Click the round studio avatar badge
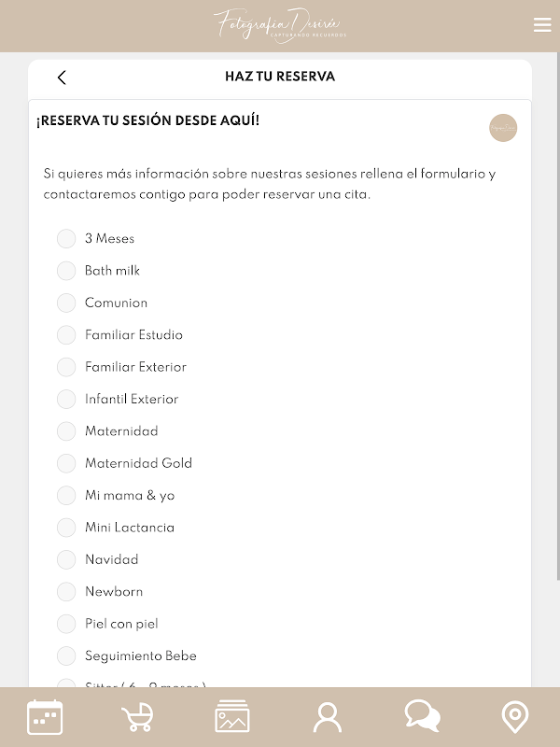This screenshot has width=560, height=747. [x=503, y=128]
